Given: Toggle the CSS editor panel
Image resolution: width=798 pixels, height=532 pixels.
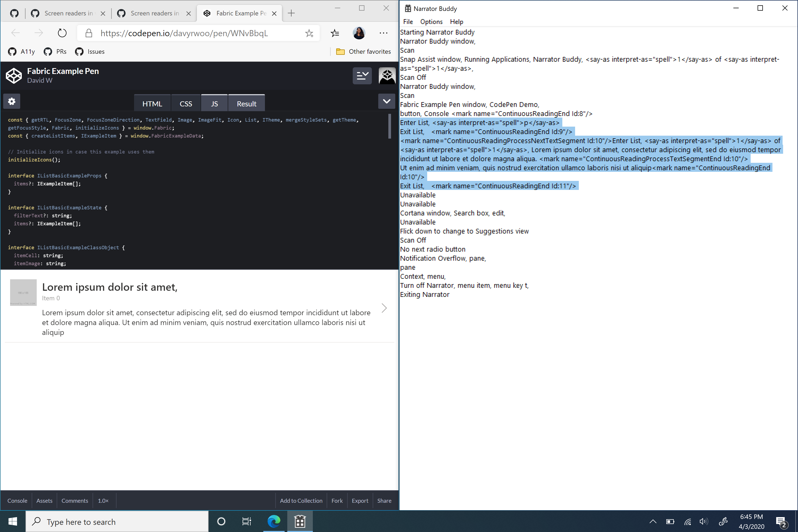Looking at the screenshot, I should [x=186, y=103].
